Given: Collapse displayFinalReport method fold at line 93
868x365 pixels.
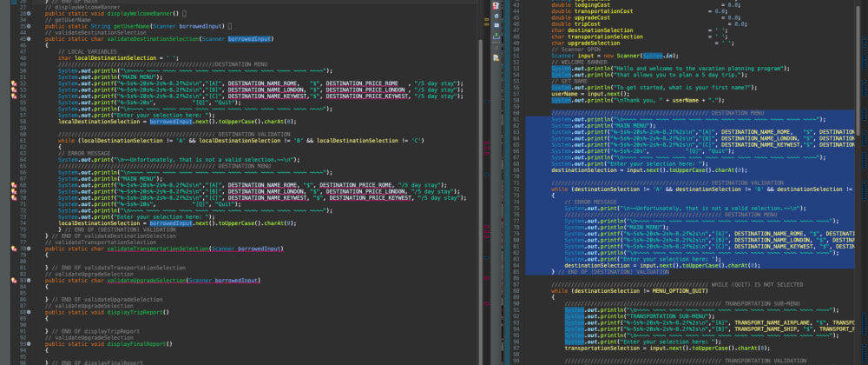Looking at the screenshot, I should (x=29, y=344).
